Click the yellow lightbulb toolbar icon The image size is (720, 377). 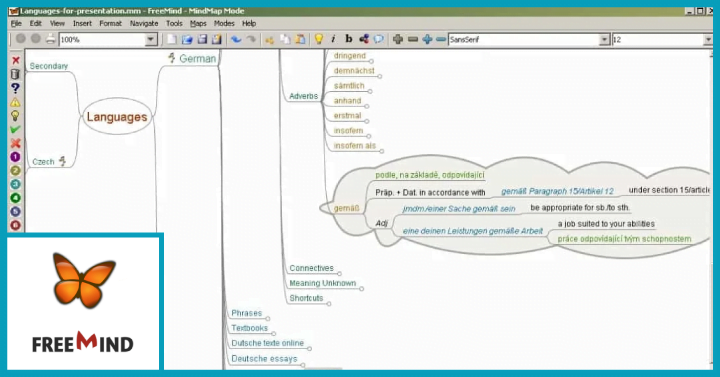click(319, 39)
